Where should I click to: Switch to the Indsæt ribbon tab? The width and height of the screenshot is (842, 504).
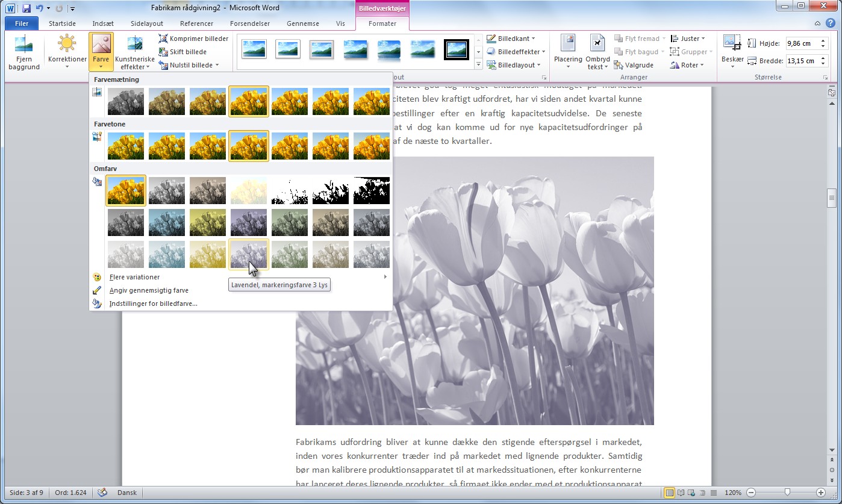(103, 23)
